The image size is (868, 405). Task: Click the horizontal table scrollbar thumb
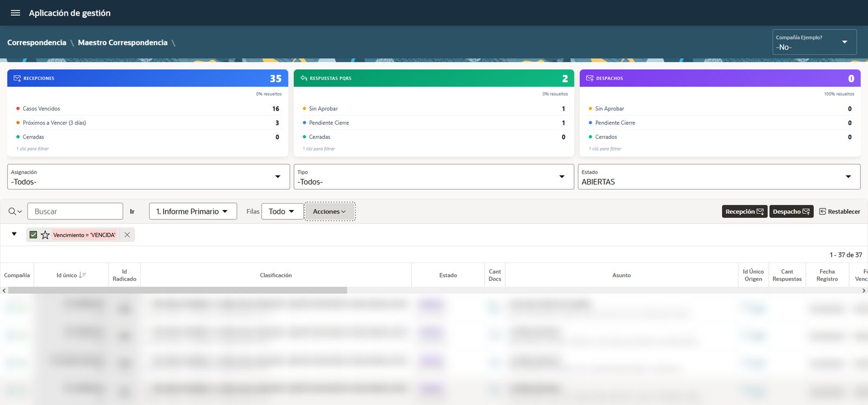pos(177,290)
